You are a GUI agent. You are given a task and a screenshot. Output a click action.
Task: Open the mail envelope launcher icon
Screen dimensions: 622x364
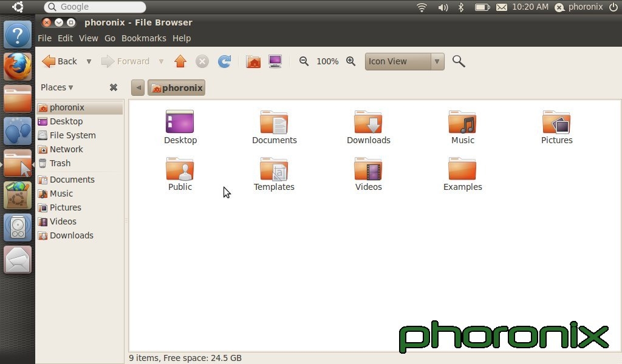(x=18, y=260)
